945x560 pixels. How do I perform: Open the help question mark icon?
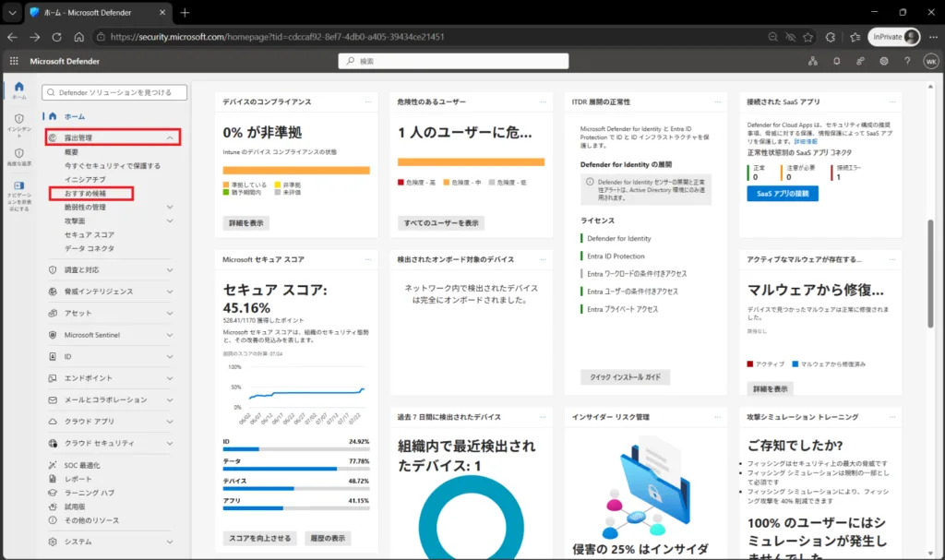click(907, 61)
